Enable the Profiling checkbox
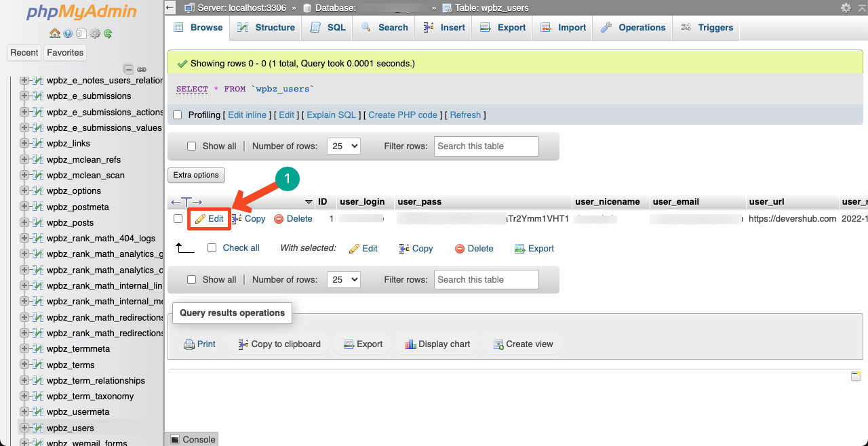This screenshot has width=868, height=446. pyautogui.click(x=178, y=115)
